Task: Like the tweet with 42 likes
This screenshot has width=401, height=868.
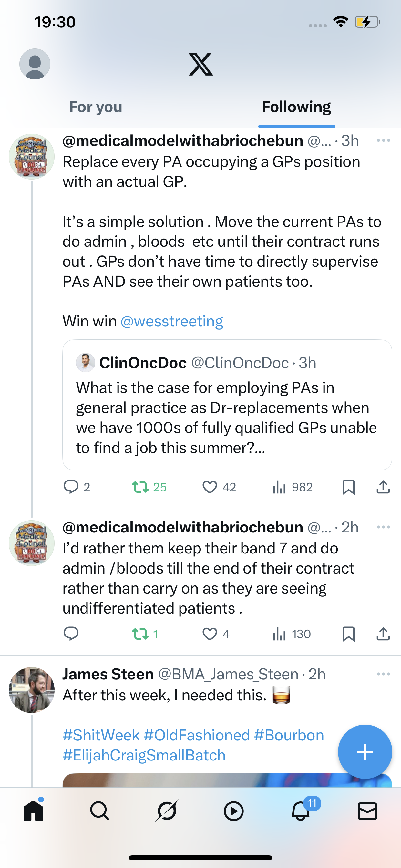Action: [x=210, y=487]
